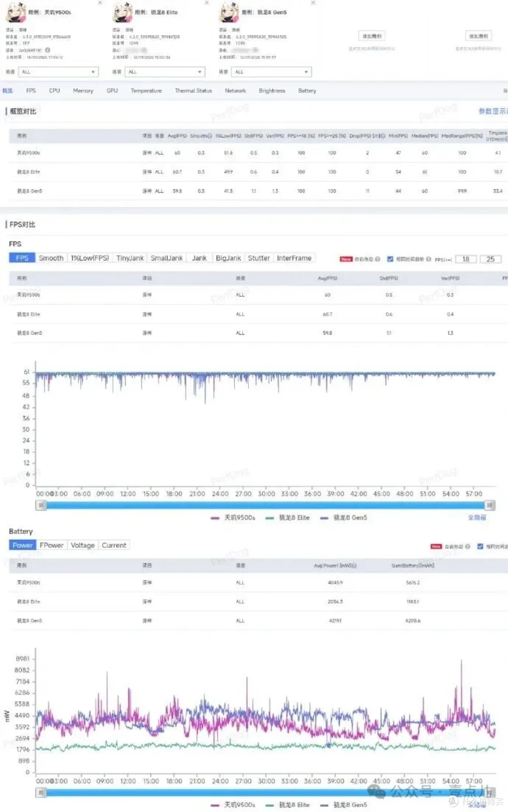Viewport: 508px width, 812px height.
Task: Toggle same-timeline checkbox in FPS section
Action: click(x=390, y=259)
